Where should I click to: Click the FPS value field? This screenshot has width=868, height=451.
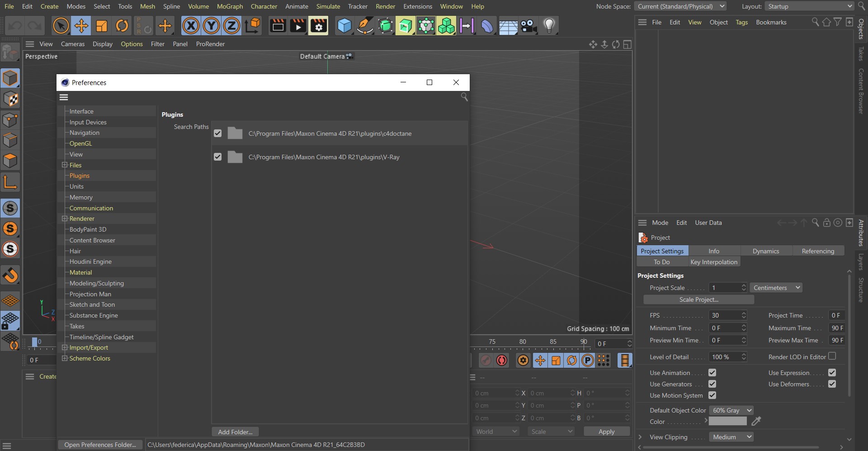pos(725,315)
